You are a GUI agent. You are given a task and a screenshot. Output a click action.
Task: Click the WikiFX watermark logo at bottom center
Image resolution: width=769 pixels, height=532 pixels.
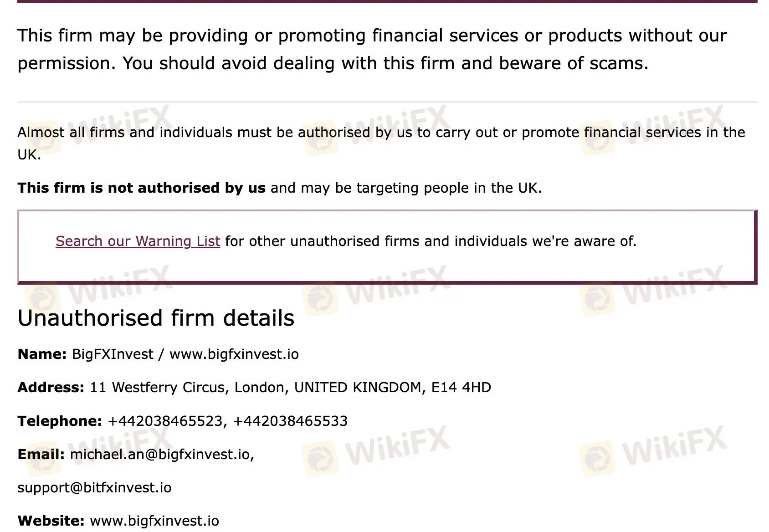(x=377, y=452)
